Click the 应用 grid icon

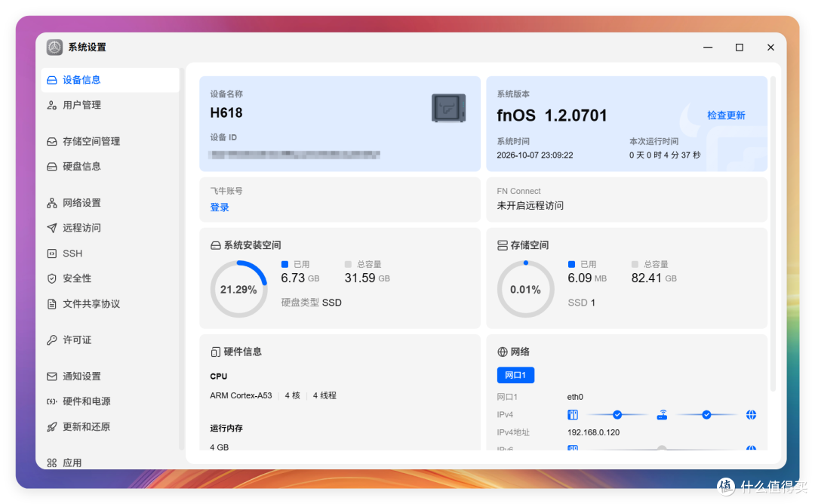coord(52,463)
